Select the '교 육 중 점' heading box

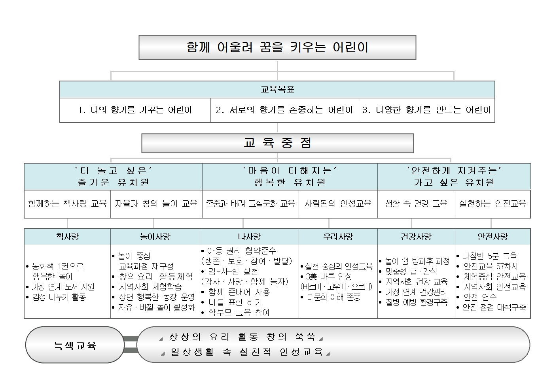point(277,143)
